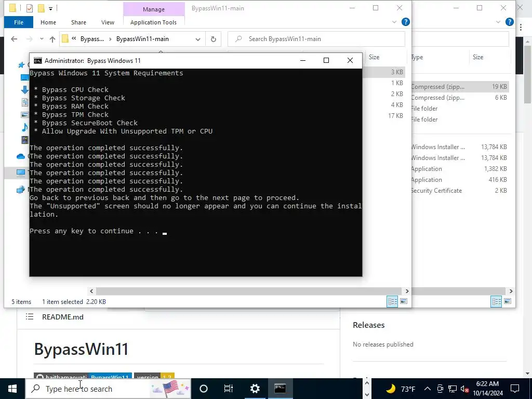
Task: Open the File tab in BypassWin11-main Explorer
Action: coord(19,22)
